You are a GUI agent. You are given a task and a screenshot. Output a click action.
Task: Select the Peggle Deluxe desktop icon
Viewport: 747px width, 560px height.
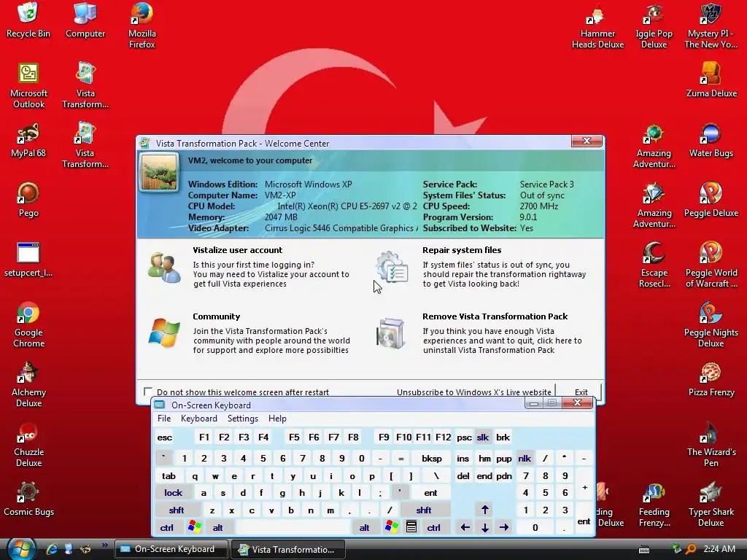point(711,200)
